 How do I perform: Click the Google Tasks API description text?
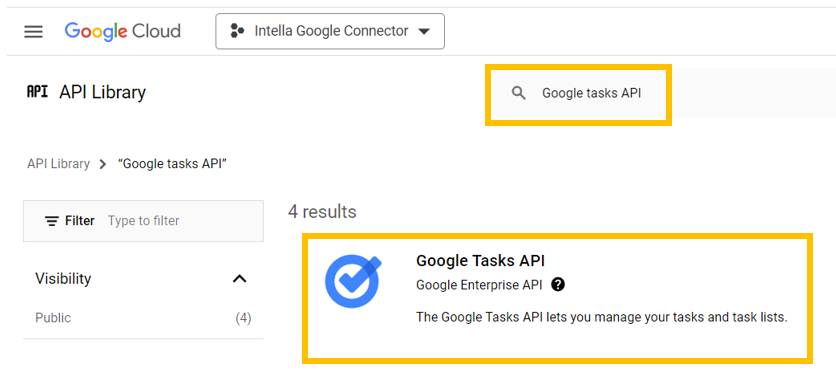pyautogui.click(x=601, y=317)
